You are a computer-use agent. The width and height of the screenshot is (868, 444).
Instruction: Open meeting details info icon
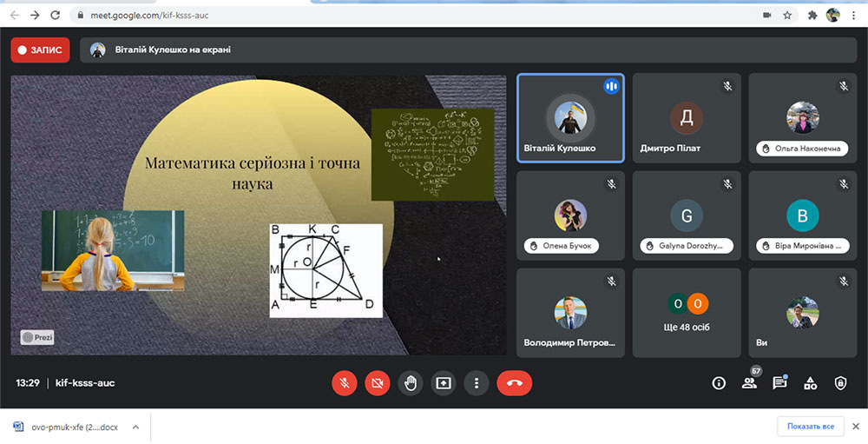click(x=719, y=383)
